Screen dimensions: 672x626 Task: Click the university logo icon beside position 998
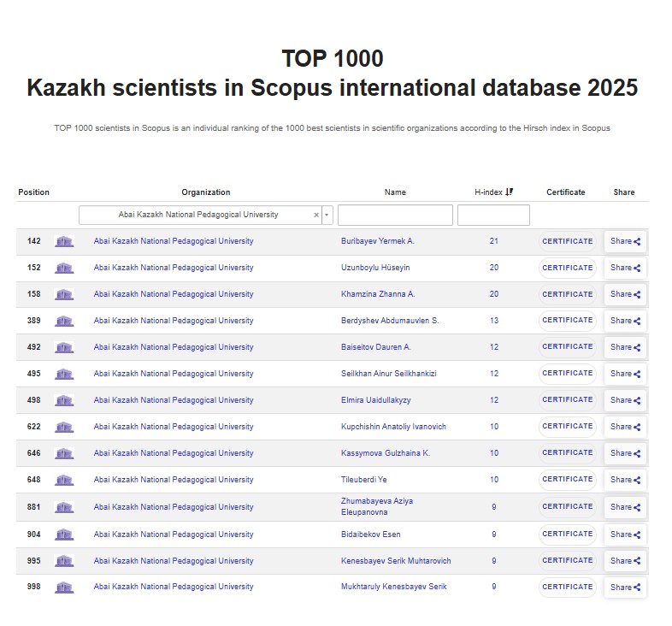click(x=64, y=588)
